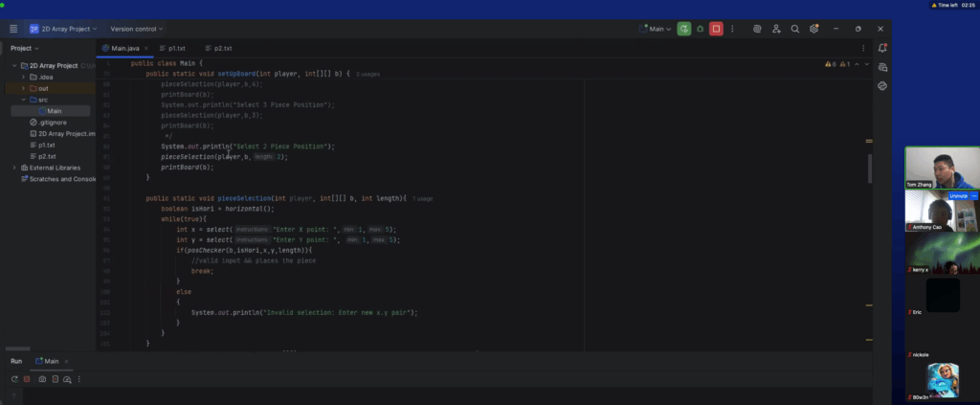The height and width of the screenshot is (405, 980).
Task: Click the editor vertical scrollbar thumb
Action: 870,168
